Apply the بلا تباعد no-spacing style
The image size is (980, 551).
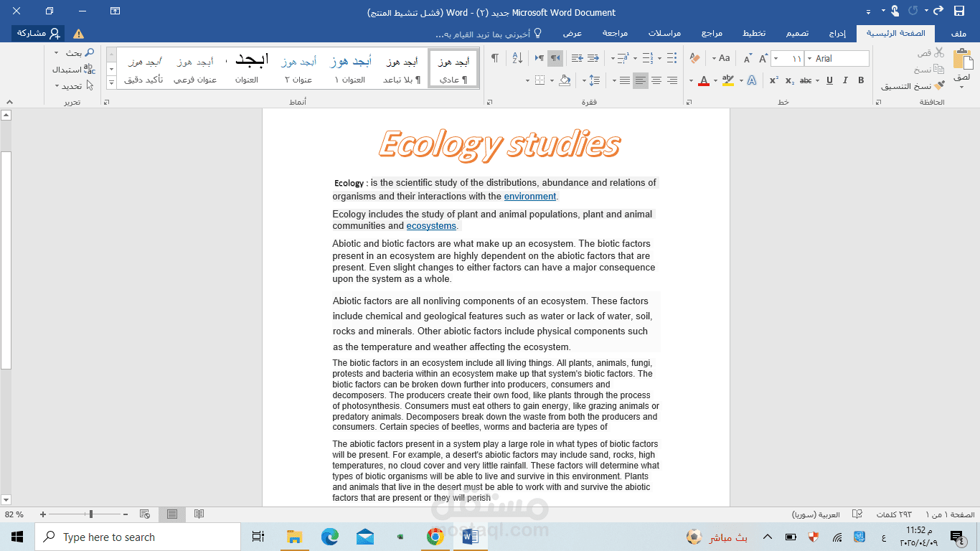pyautogui.click(x=402, y=69)
